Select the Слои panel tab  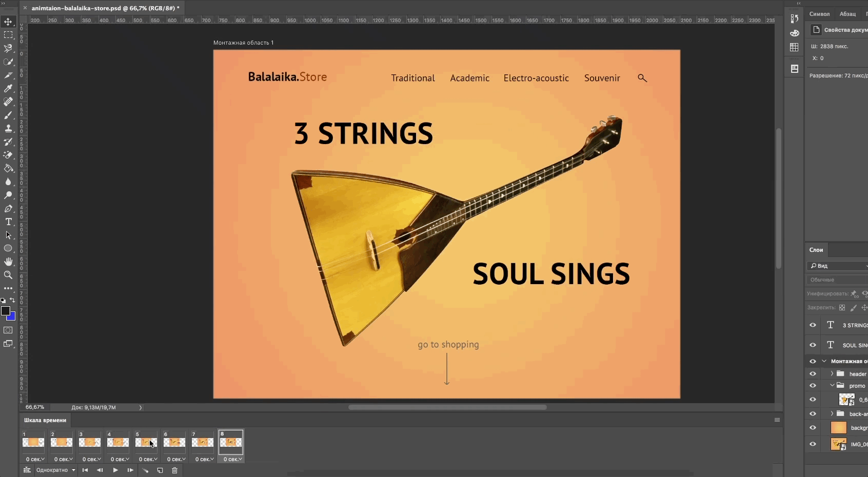point(816,250)
